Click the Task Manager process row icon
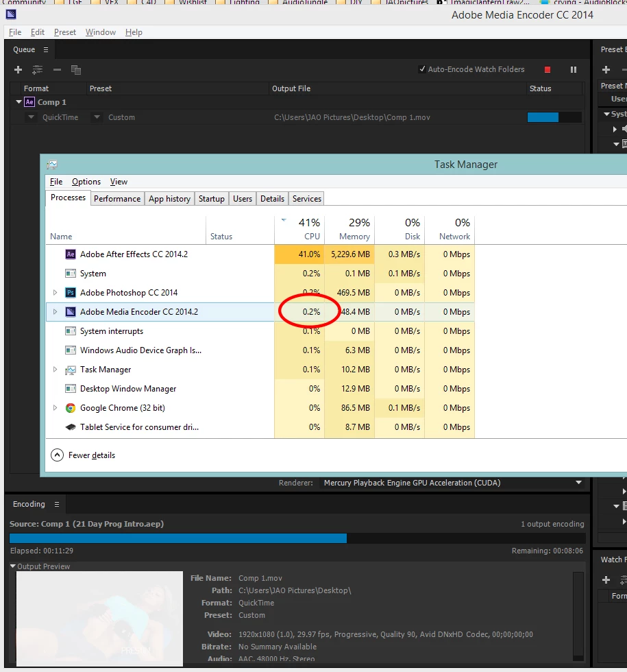This screenshot has height=672, width=627. (x=70, y=370)
